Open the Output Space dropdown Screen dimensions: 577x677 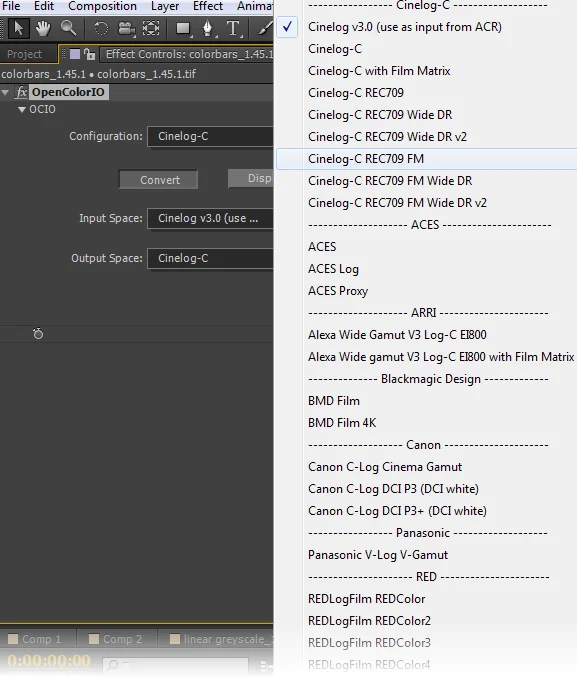pos(210,258)
